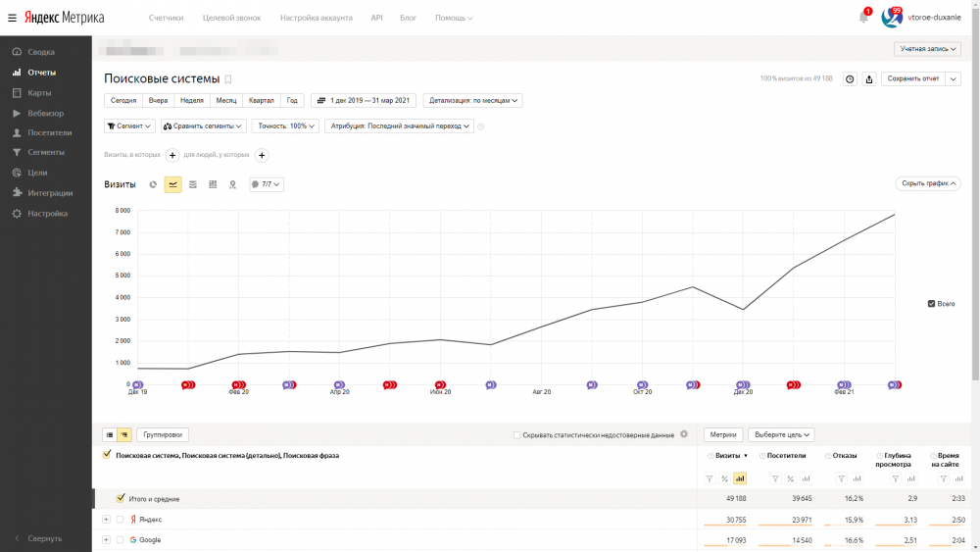Open the clock history icon
Image resolution: width=980 pixels, height=552 pixels.
pyautogui.click(x=850, y=79)
